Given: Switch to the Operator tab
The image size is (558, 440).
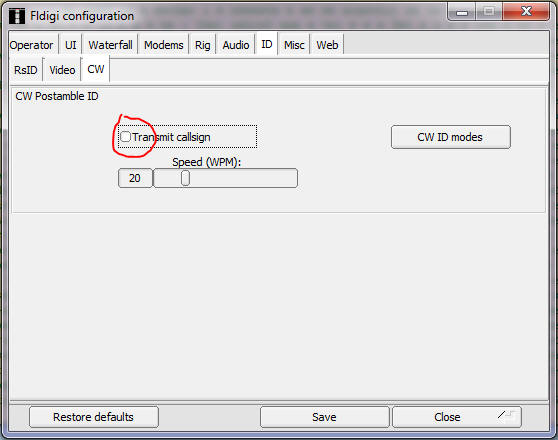Looking at the screenshot, I should pos(32,45).
